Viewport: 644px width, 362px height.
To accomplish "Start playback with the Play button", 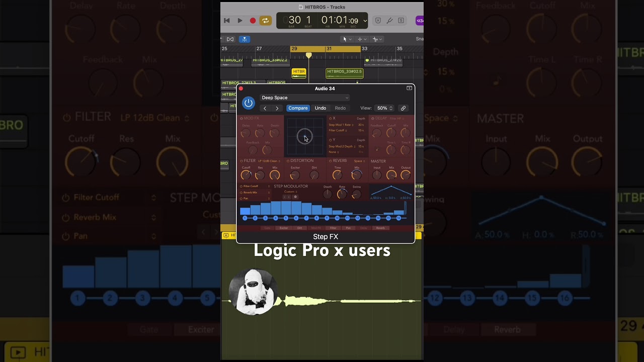I will point(240,21).
